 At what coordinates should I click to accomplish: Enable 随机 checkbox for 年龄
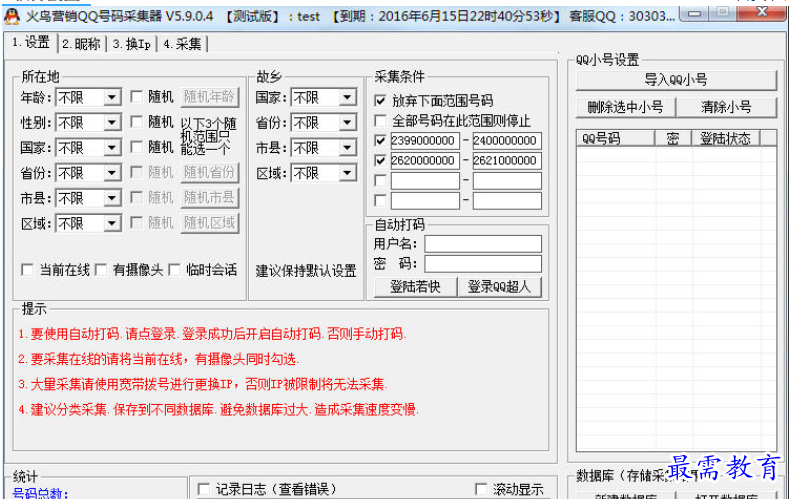click(x=136, y=97)
